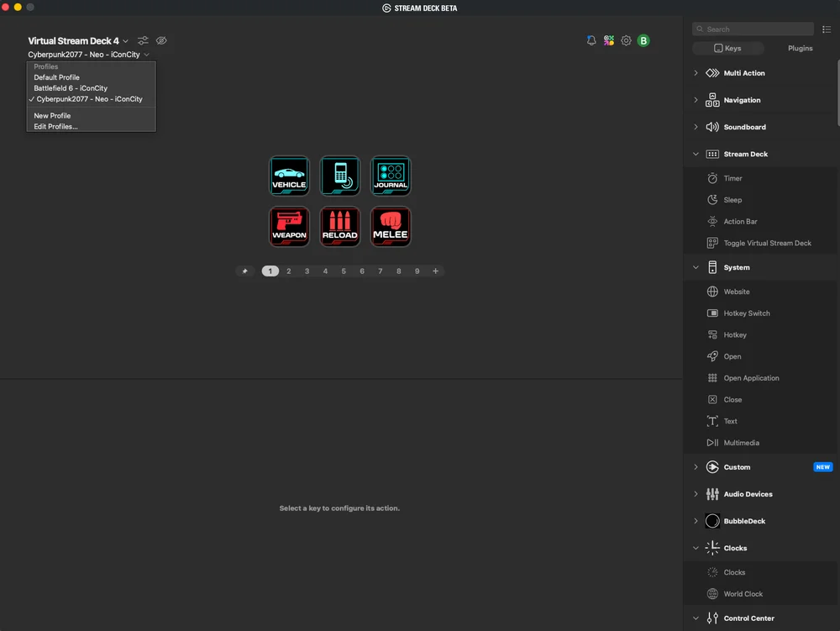Image resolution: width=840 pixels, height=631 pixels.
Task: Collapse the Clocks category
Action: [x=696, y=547]
